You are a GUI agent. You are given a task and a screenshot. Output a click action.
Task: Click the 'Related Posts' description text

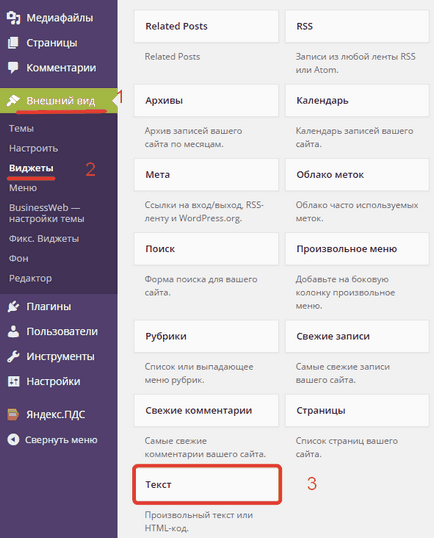172,57
